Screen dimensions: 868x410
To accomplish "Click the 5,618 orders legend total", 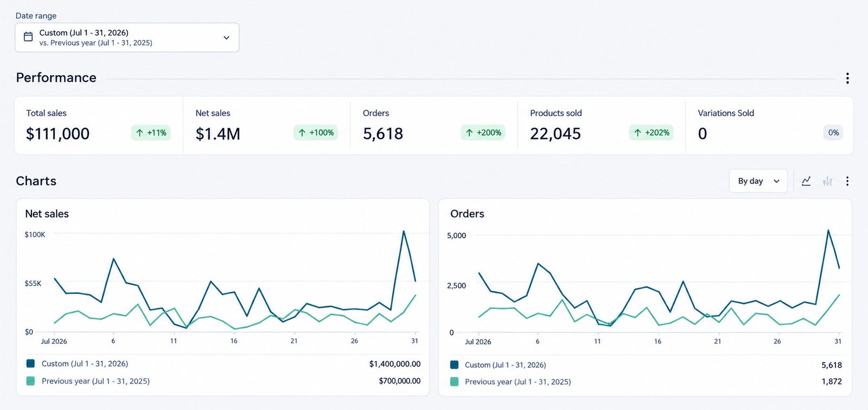I will click(832, 366).
